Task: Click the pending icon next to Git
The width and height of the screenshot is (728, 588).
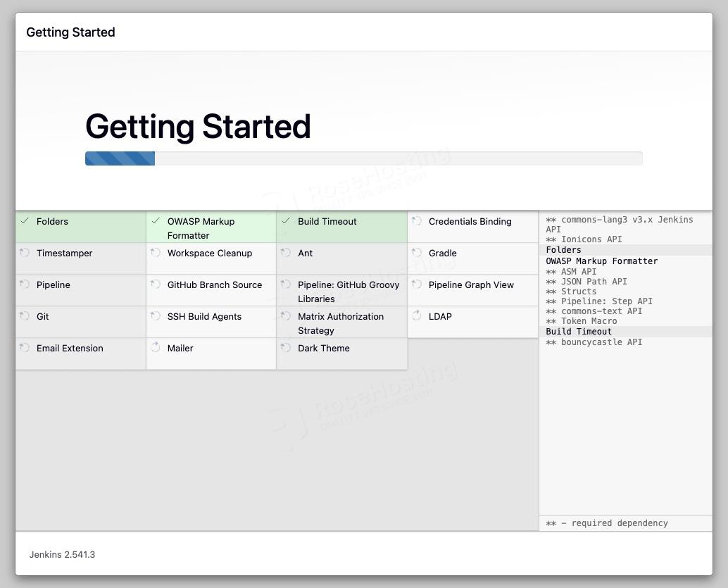Action: 25,315
